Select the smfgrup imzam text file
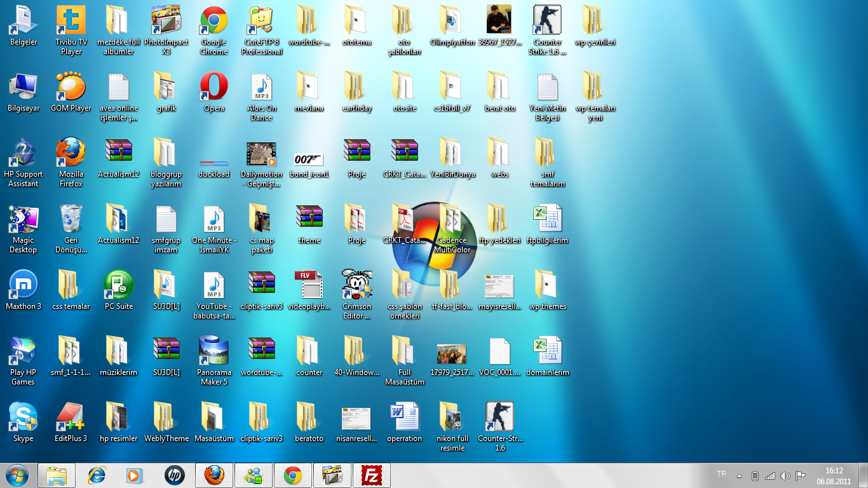Screen dimensions: 868x488 pyautogui.click(x=166, y=228)
